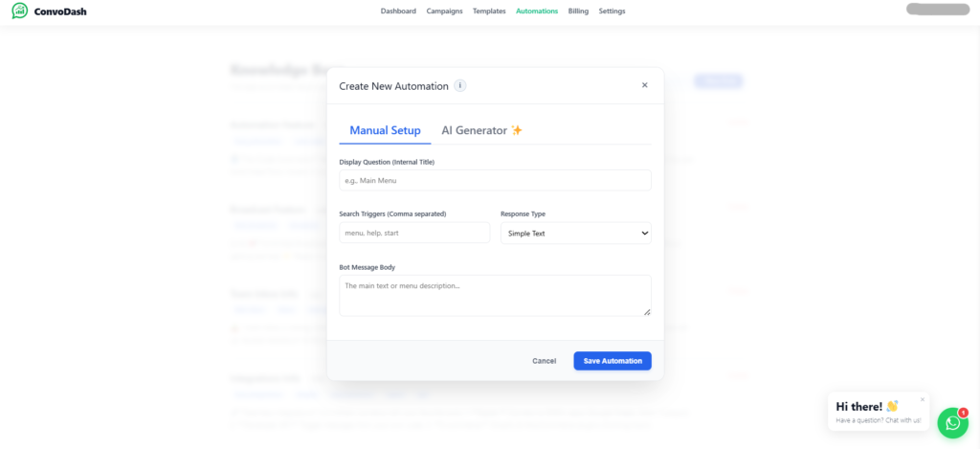Click the Automations navigation item
The image size is (980, 449).
click(x=537, y=11)
